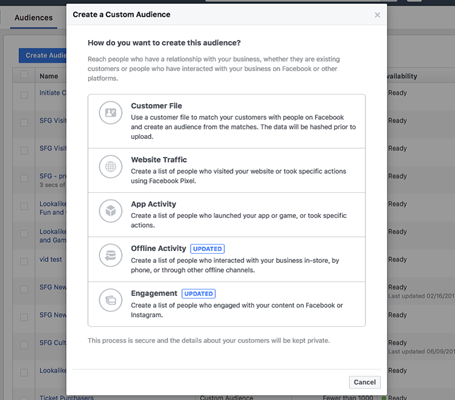Image resolution: width=455 pixels, height=400 pixels.
Task: Click the vid test audience name
Action: (51, 259)
